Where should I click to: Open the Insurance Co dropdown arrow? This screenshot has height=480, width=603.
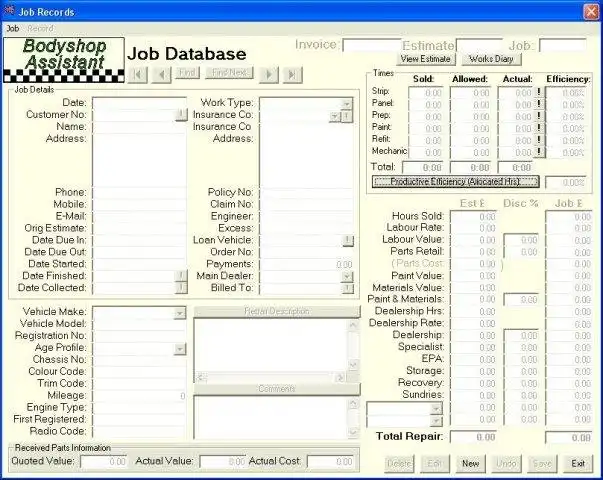point(335,116)
